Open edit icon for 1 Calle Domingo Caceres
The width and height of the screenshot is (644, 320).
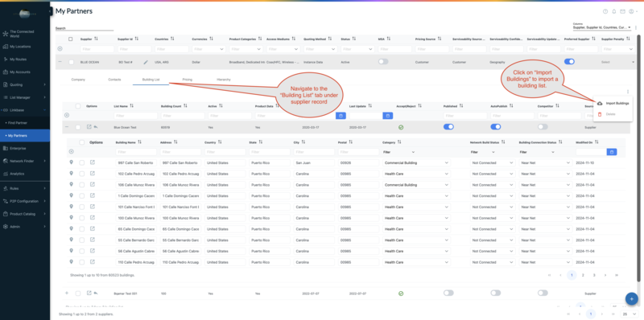pos(93,195)
